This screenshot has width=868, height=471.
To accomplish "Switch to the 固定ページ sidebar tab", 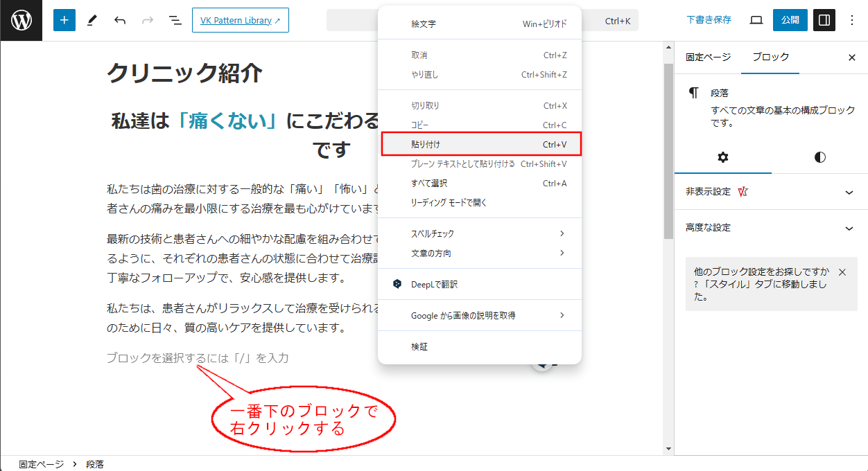I will point(708,57).
